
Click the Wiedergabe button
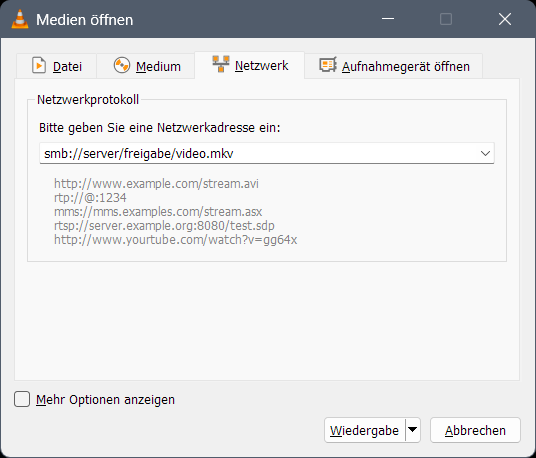[x=364, y=430]
